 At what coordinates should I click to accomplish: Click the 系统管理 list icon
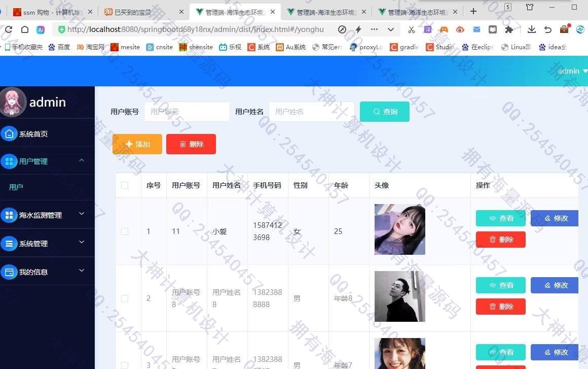(9, 244)
